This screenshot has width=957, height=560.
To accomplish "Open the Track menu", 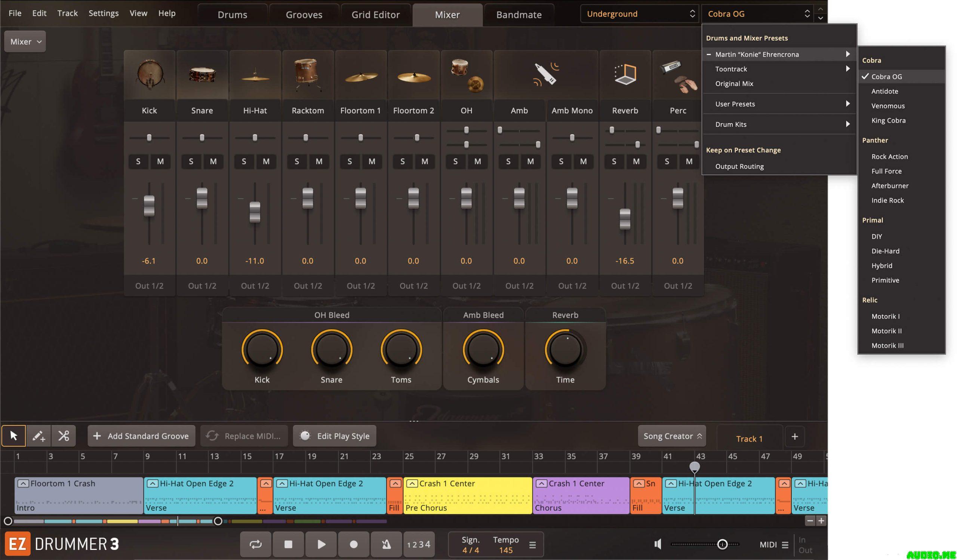I will pos(67,13).
